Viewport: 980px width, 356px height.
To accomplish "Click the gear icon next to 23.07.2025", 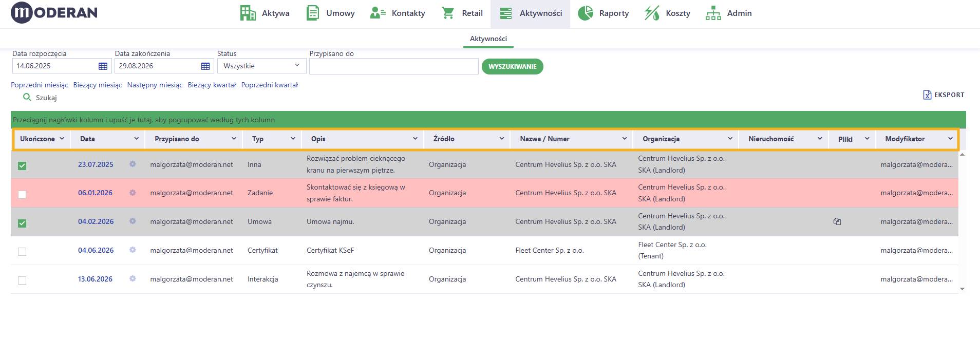I will click(133, 164).
